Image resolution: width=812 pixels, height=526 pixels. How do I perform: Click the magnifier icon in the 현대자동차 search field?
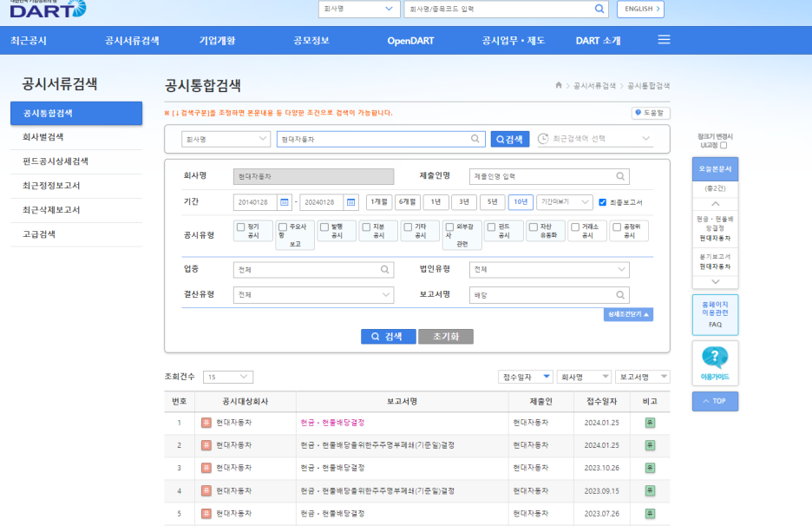pos(475,139)
